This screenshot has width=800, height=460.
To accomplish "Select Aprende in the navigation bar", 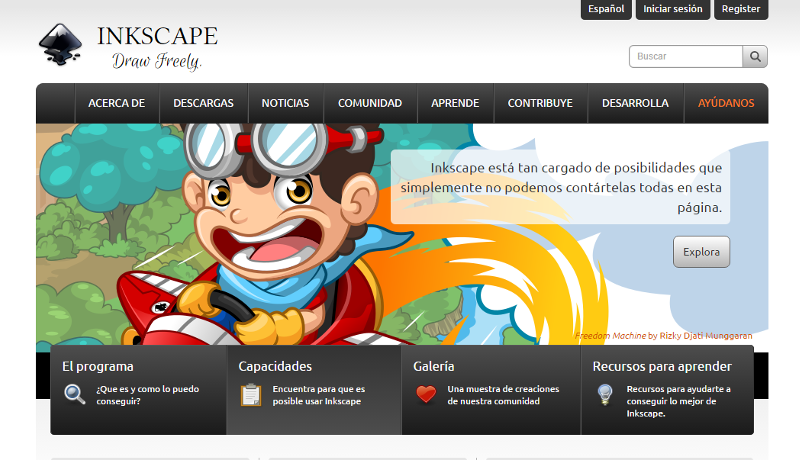I will click(x=455, y=103).
